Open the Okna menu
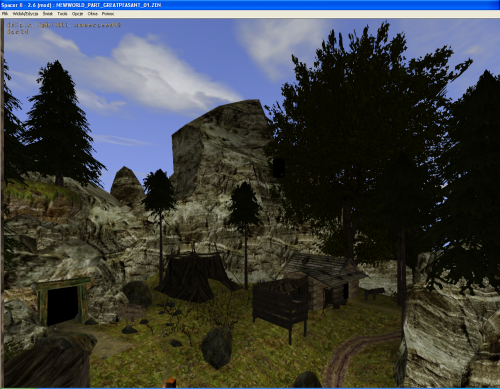The height and width of the screenshot is (389, 500). click(93, 14)
